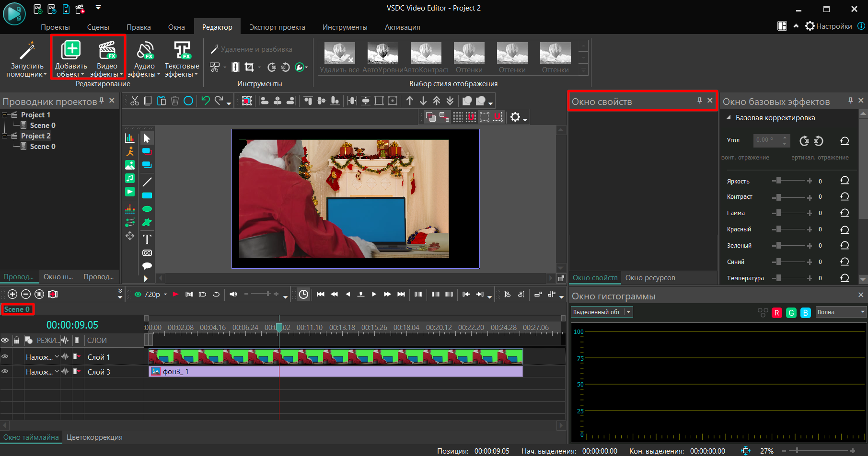Image resolution: width=868 pixels, height=456 pixels.
Task: Open the Волна histogram type dropdown
Action: [x=841, y=312]
